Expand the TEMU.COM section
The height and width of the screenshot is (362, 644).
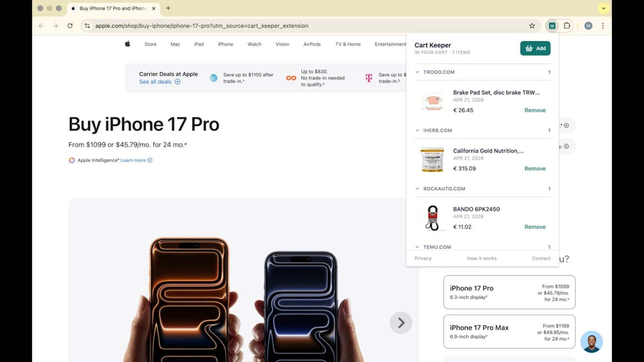coord(417,247)
